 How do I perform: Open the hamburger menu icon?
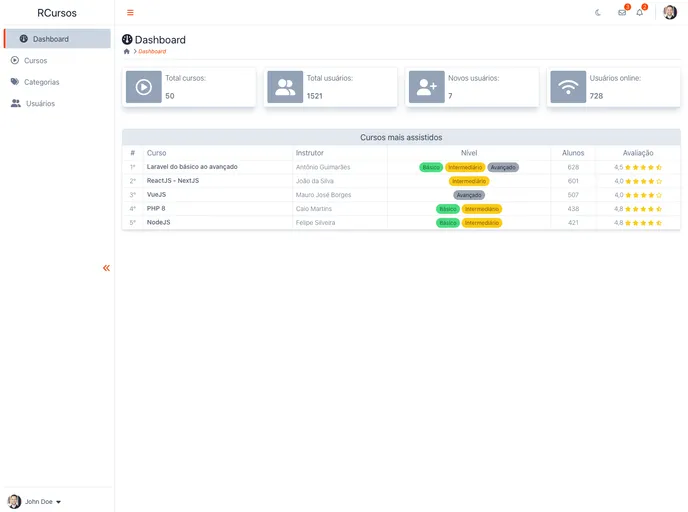pos(130,13)
